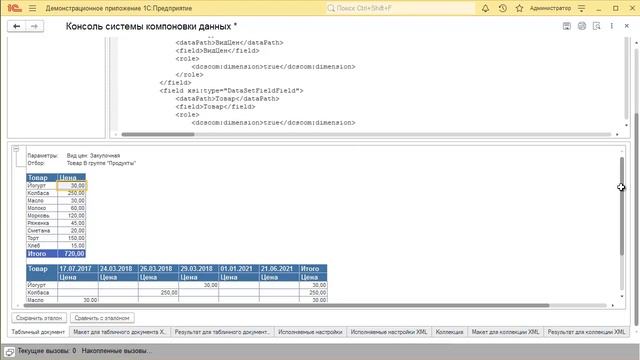Click Администратор user name
640x360 pixels.
[550, 8]
